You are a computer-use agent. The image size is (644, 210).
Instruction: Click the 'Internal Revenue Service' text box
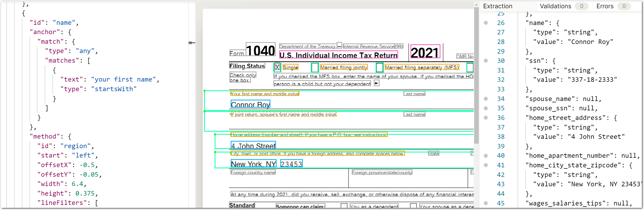click(369, 46)
